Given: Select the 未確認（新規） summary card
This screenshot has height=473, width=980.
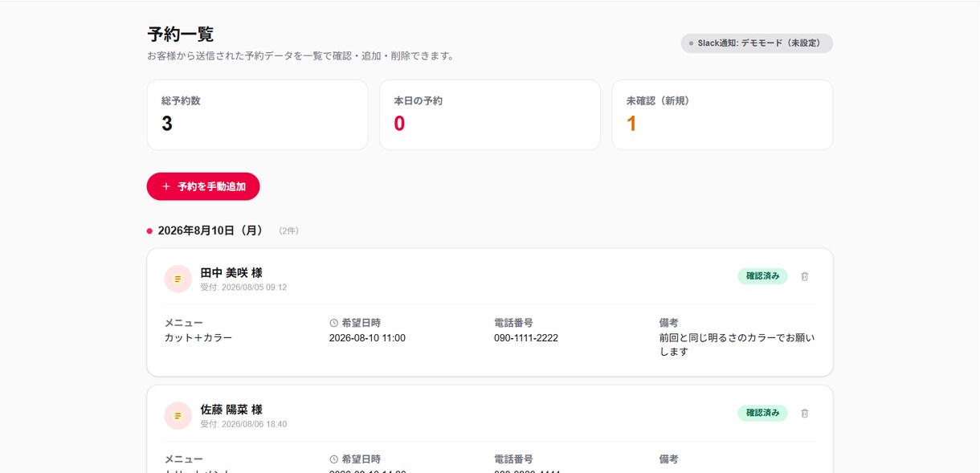Looking at the screenshot, I should coord(722,115).
